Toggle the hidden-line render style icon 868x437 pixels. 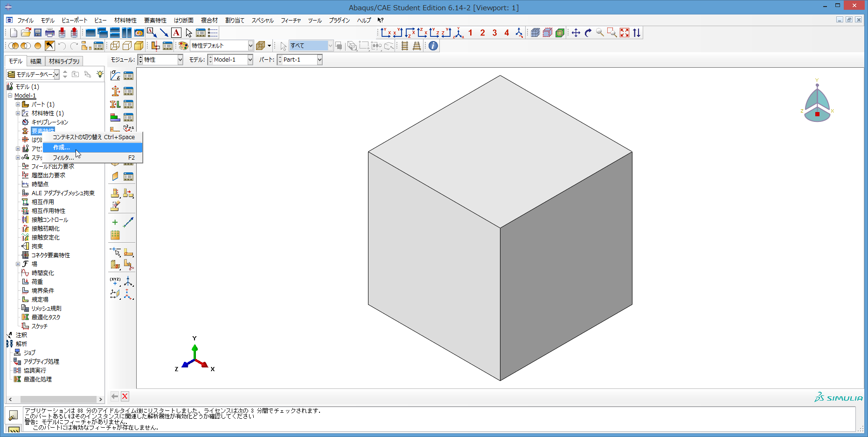tap(127, 46)
